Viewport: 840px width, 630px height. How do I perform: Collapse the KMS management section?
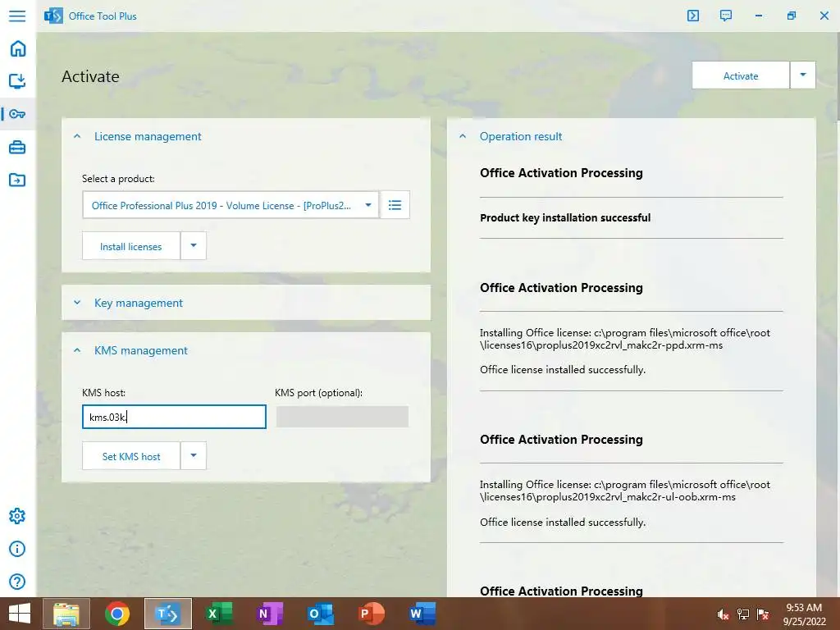[77, 350]
